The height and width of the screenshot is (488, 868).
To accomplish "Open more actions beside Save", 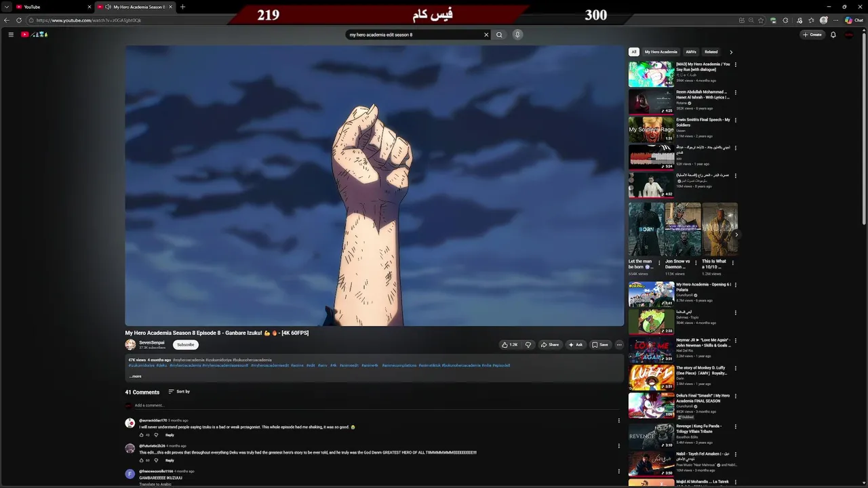I will pyautogui.click(x=618, y=344).
